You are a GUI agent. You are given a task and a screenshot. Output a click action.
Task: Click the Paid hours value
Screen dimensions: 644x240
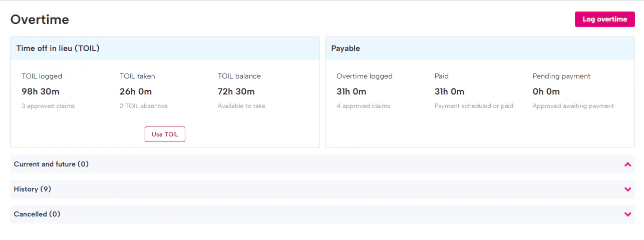449,91
